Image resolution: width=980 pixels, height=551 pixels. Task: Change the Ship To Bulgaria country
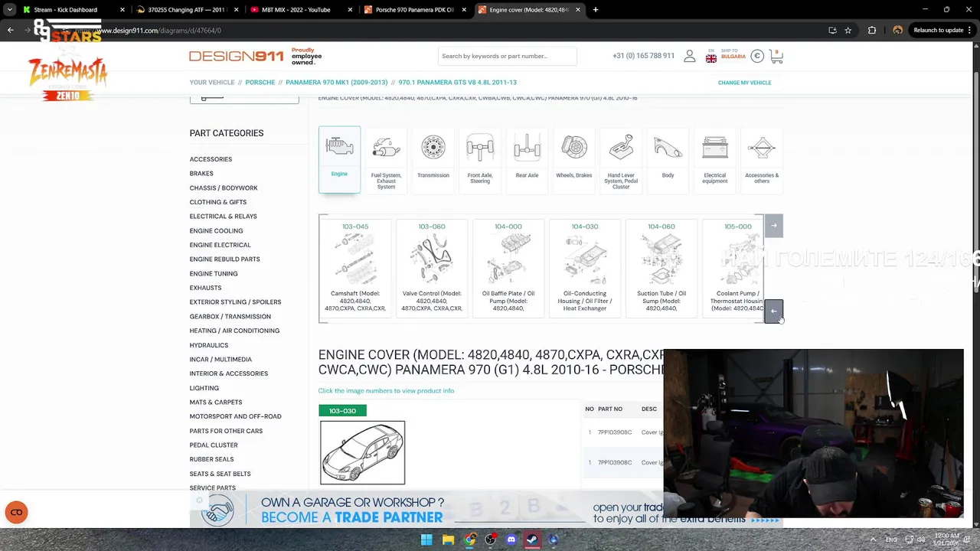pyautogui.click(x=733, y=54)
